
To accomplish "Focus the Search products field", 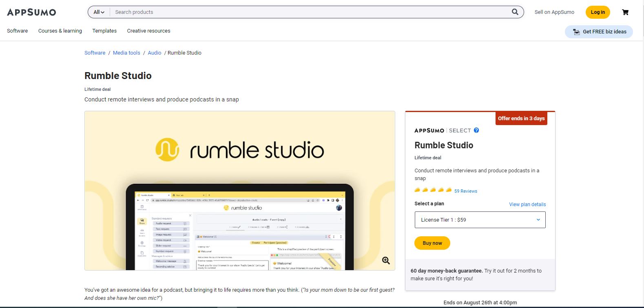I will click(x=310, y=12).
